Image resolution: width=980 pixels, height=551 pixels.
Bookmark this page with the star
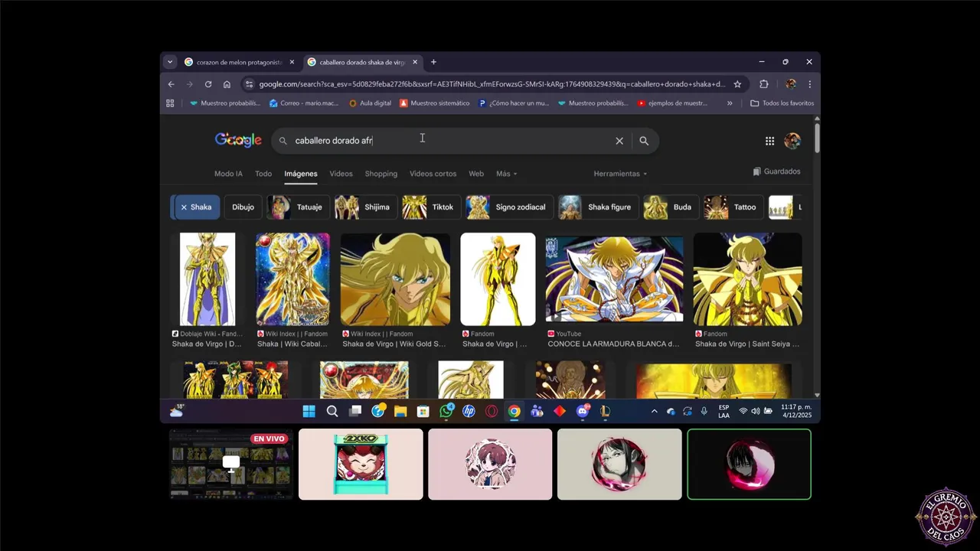[x=737, y=84]
